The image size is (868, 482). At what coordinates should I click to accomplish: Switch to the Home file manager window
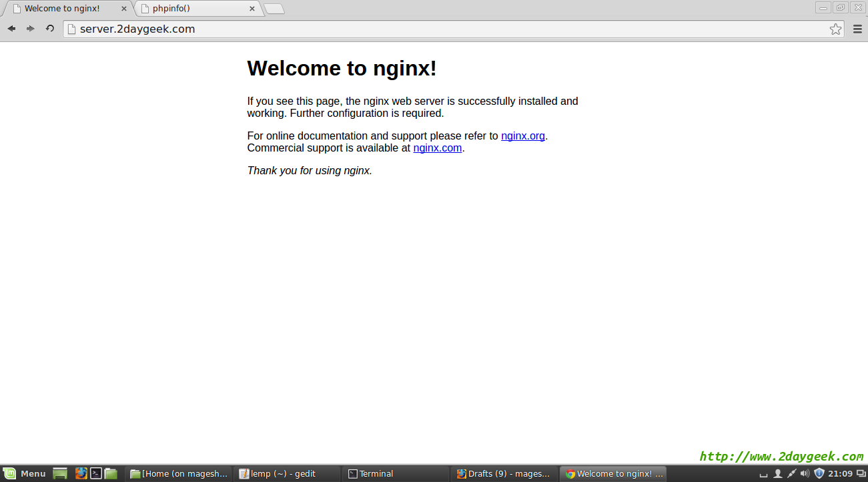[179, 473]
